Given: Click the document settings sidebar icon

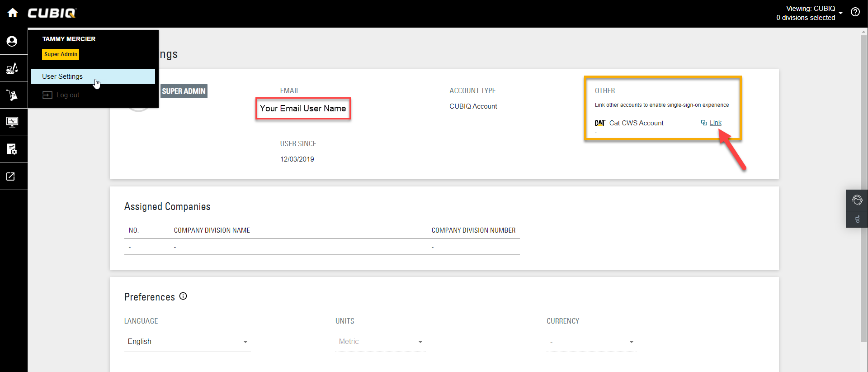Looking at the screenshot, I should (x=12, y=149).
